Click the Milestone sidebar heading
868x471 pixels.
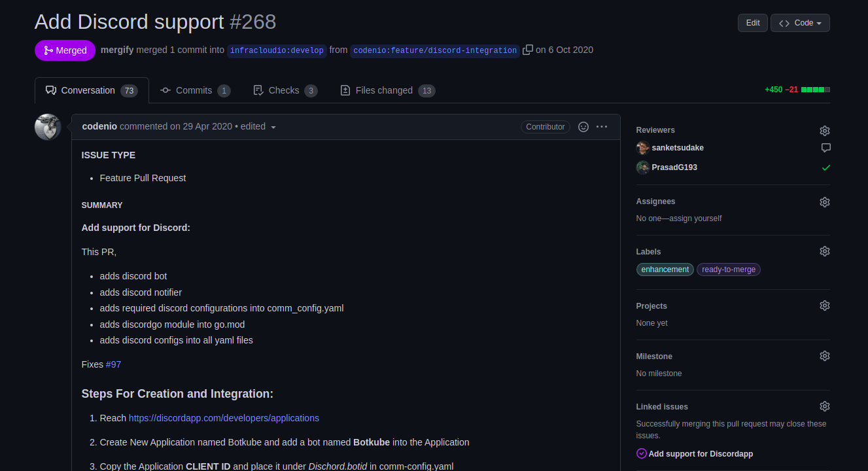pyautogui.click(x=655, y=357)
